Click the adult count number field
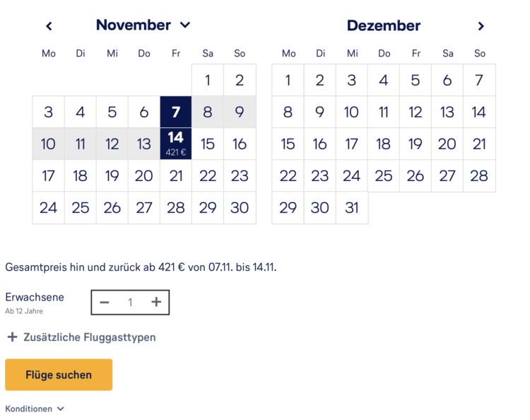The width and height of the screenshot is (530, 420). pos(130,302)
